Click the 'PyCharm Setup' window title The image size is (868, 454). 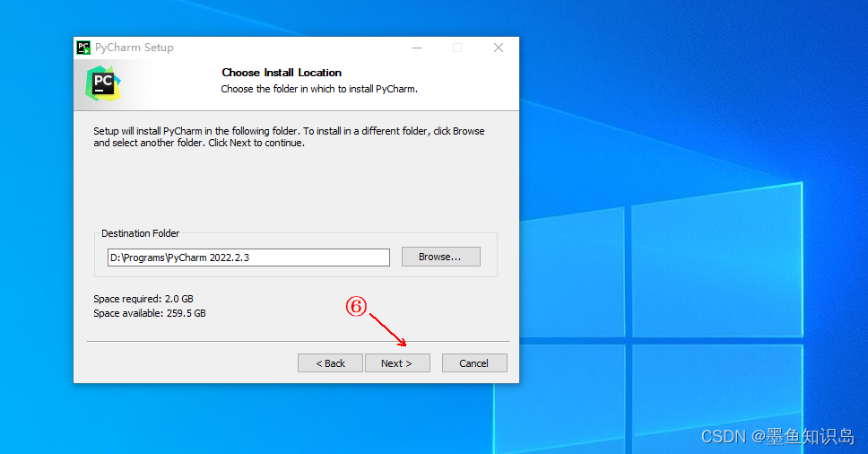point(135,48)
